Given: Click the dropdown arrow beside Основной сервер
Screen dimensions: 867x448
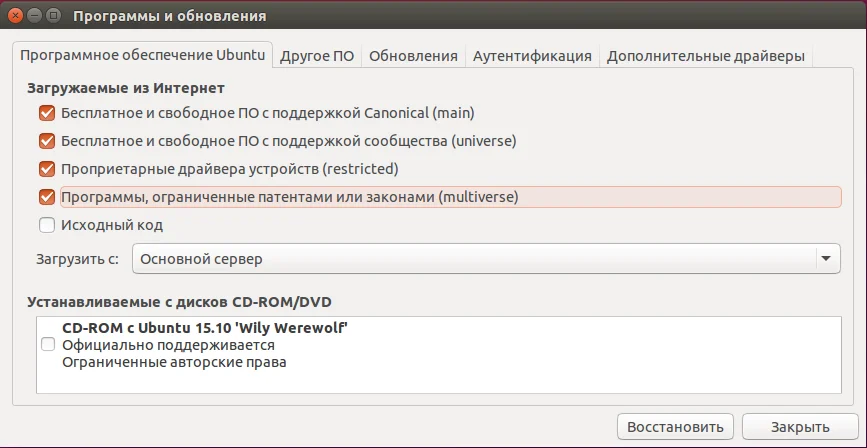Looking at the screenshot, I should (x=826, y=259).
